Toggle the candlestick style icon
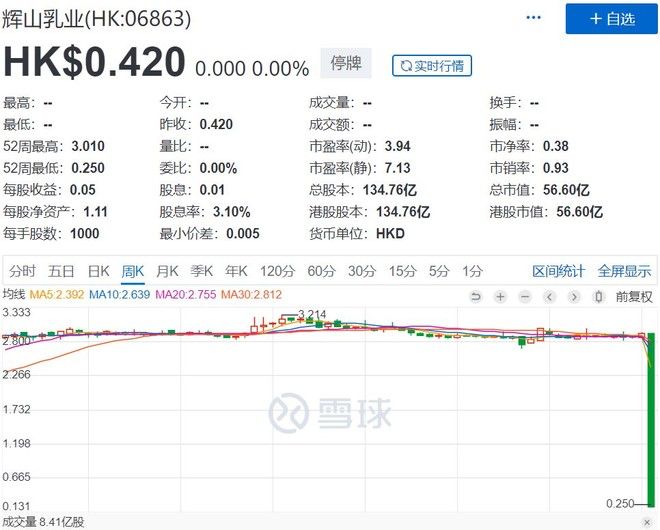660x530 pixels. tap(598, 297)
